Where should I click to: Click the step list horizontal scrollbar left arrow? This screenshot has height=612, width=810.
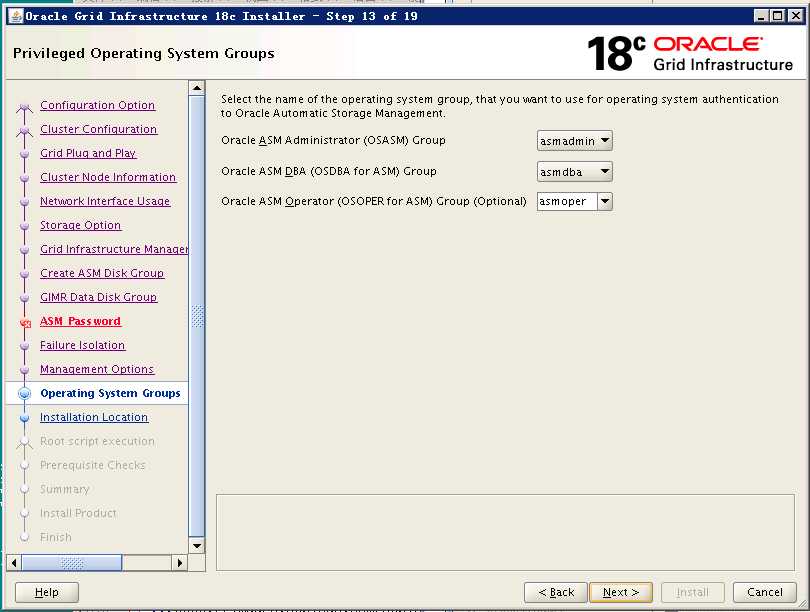click(14, 562)
